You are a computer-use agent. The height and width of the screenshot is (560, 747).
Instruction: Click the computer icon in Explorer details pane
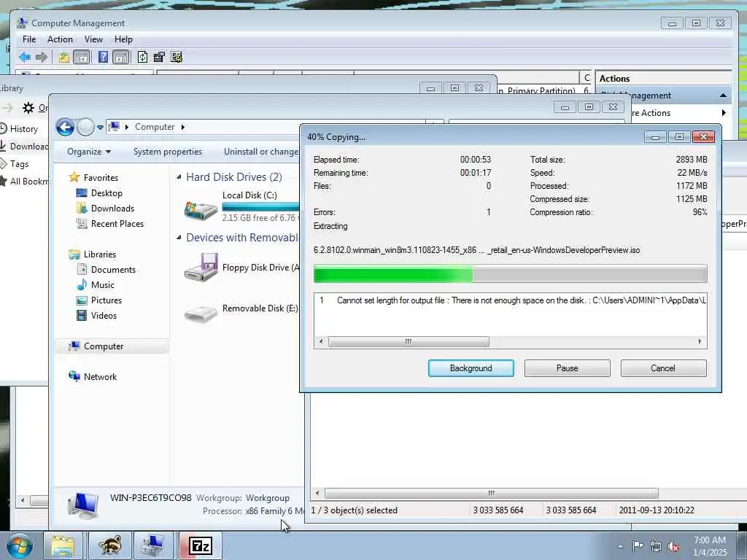point(83,505)
